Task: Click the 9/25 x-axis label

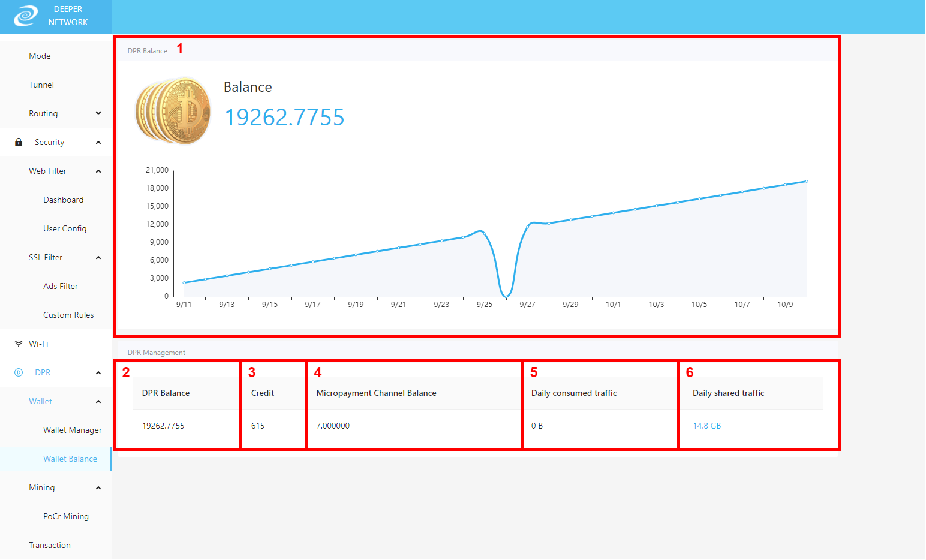Action: (x=485, y=305)
